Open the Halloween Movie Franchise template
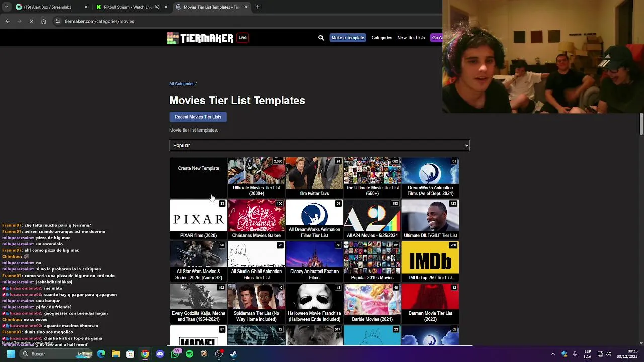Screen dimensions: 644x362 [x=314, y=303]
